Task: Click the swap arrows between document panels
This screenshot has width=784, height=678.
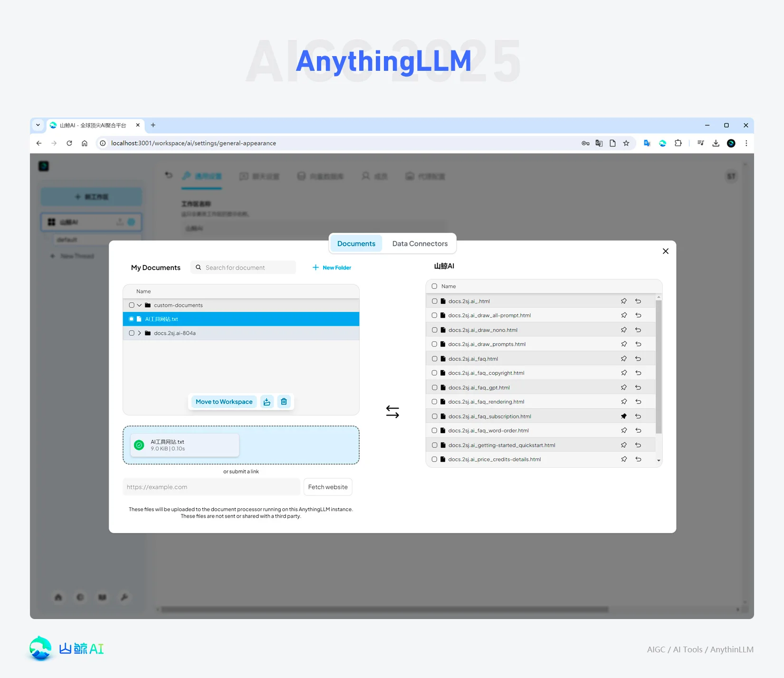Action: pyautogui.click(x=392, y=412)
